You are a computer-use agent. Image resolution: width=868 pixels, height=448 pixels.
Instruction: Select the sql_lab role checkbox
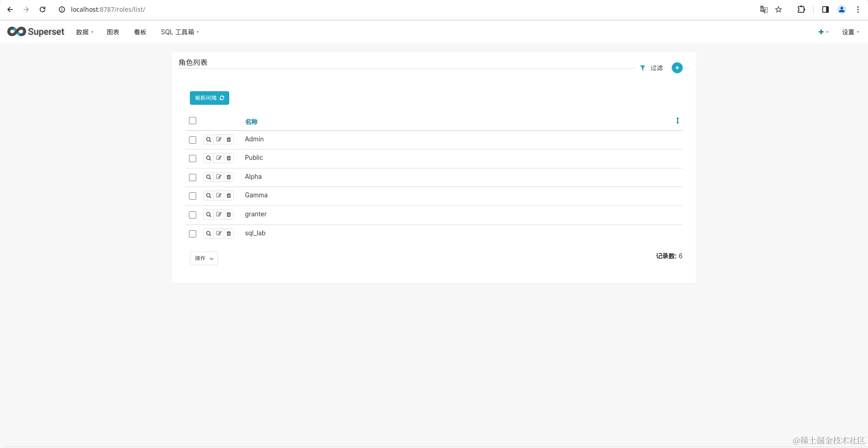click(x=193, y=234)
